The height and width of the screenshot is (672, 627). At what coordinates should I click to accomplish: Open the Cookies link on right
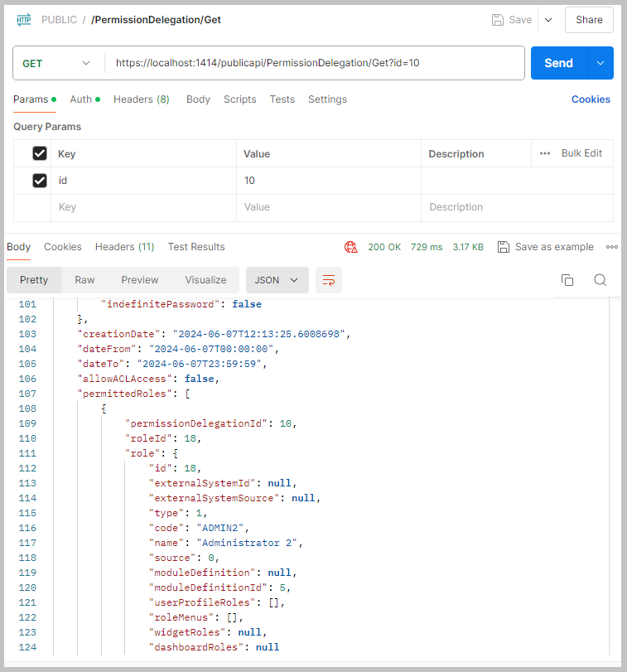(x=591, y=99)
